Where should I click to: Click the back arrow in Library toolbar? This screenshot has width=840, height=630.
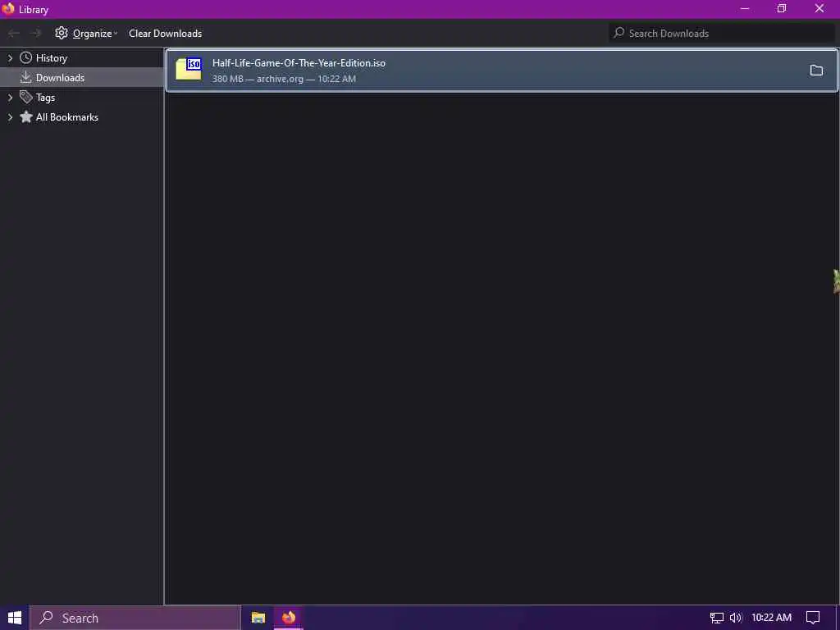pos(14,33)
